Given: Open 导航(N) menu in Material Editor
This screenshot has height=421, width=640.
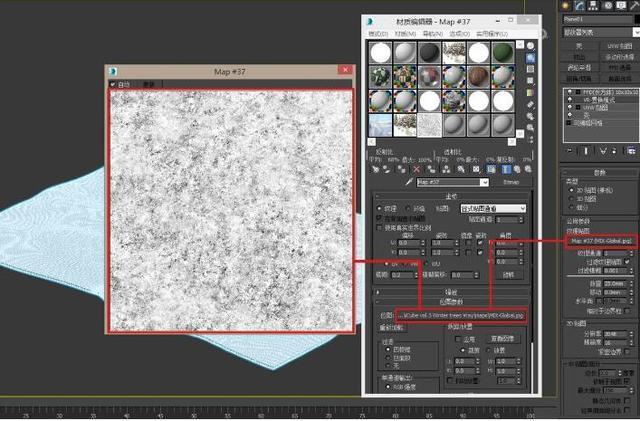Looking at the screenshot, I should (432, 34).
